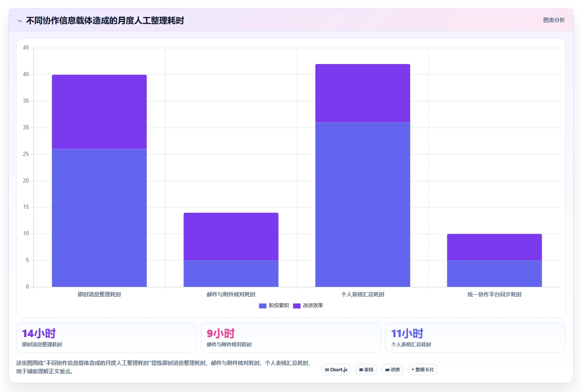Click the description paragraph below the cards
582x392 pixels.
[164, 367]
